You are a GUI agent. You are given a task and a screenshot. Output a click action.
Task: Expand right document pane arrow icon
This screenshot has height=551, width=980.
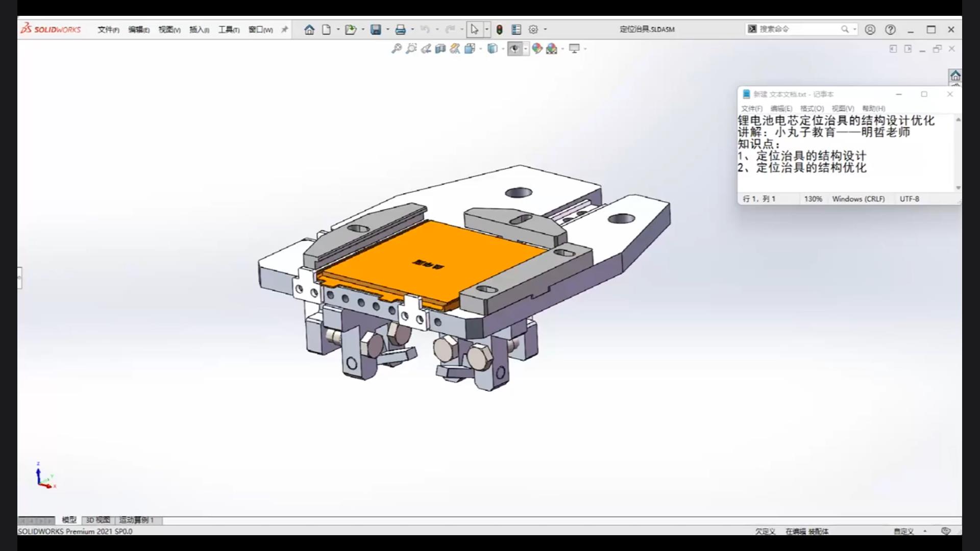pos(908,49)
